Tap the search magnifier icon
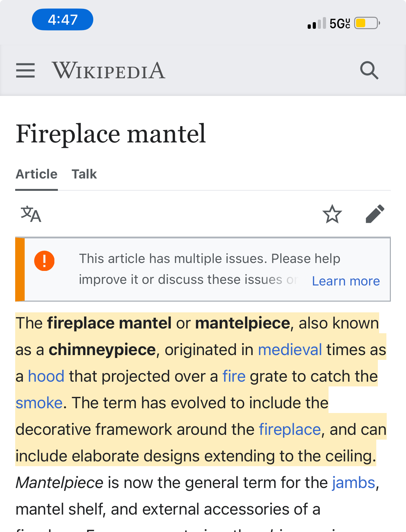Image resolution: width=406 pixels, height=532 pixels. coord(369,70)
